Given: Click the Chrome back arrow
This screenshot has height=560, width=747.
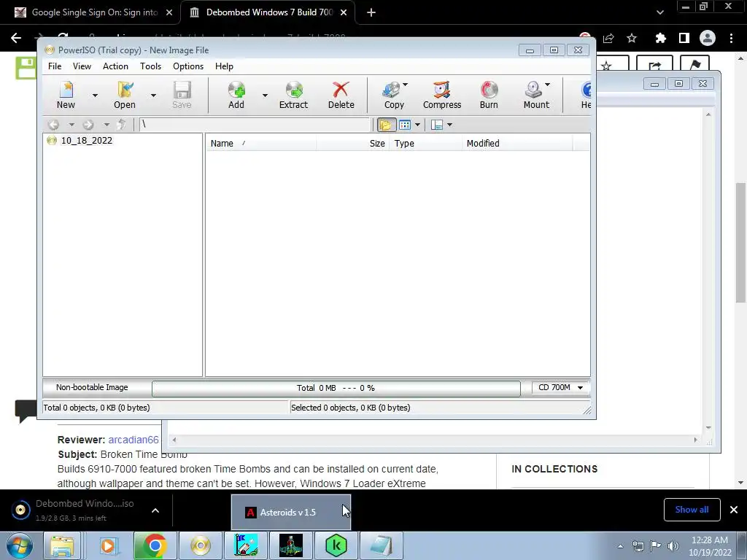Looking at the screenshot, I should [16, 38].
